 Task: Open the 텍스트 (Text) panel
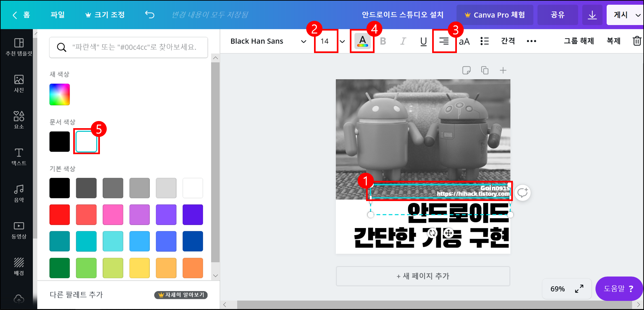[x=19, y=156]
